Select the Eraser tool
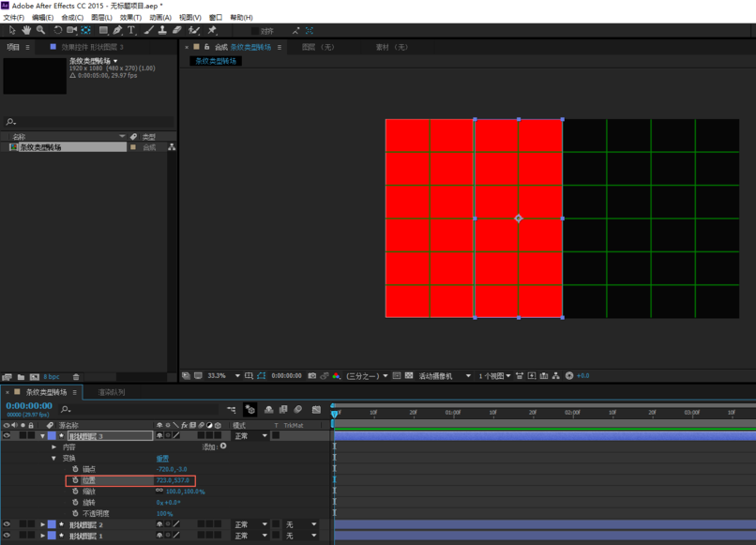Image resolution: width=756 pixels, height=545 pixels. coord(177,30)
